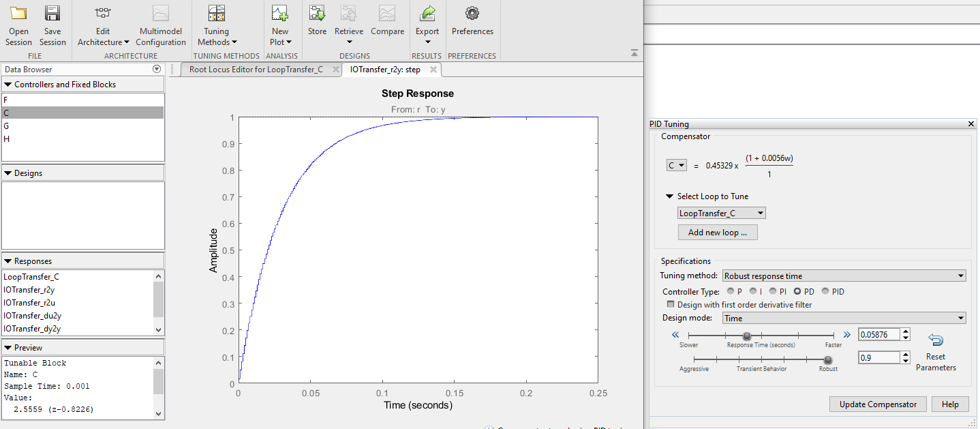
Task: Close the IOTransfer_r2y step tab
Action: coord(432,70)
